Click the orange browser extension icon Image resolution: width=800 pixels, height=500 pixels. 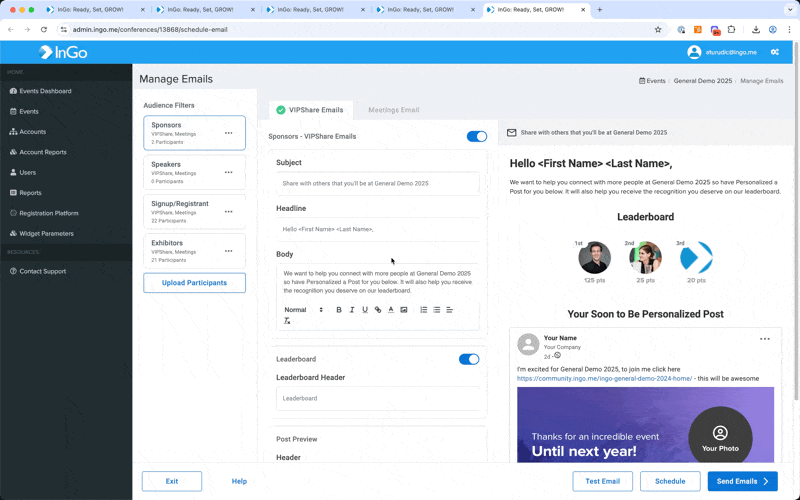(697, 30)
